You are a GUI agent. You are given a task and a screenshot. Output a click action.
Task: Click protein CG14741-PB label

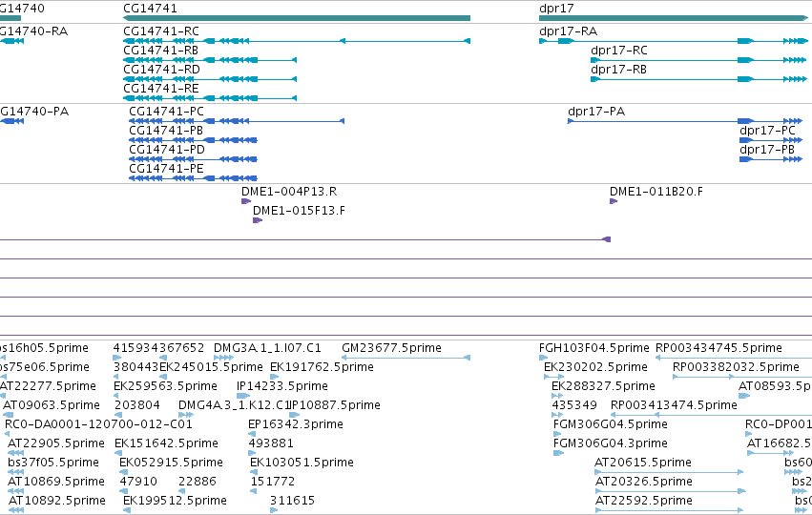click(166, 131)
